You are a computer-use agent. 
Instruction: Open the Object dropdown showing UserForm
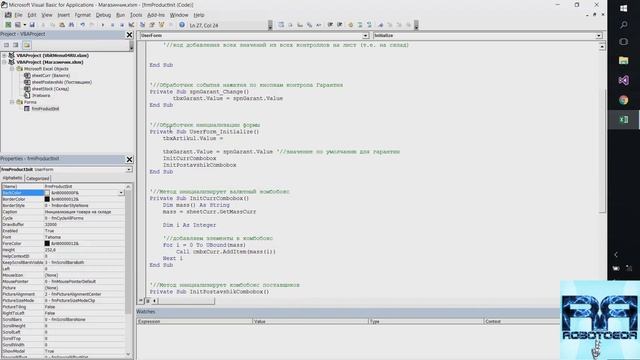365,36
